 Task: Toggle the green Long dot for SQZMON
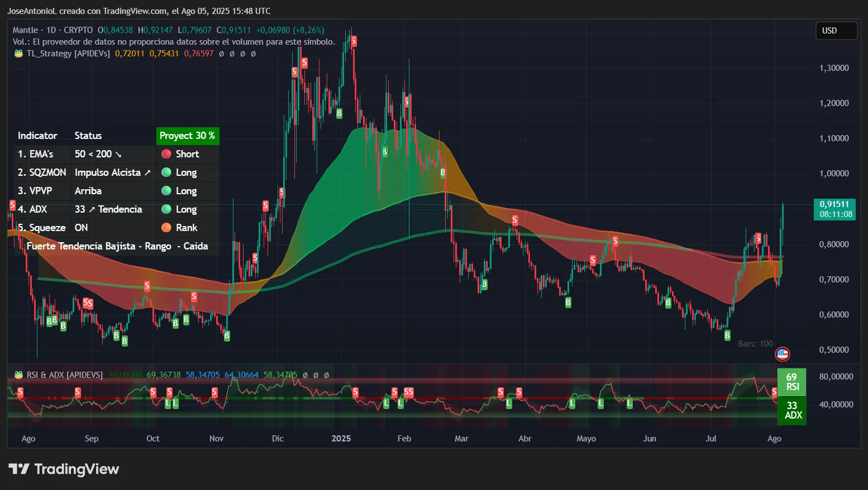point(166,172)
